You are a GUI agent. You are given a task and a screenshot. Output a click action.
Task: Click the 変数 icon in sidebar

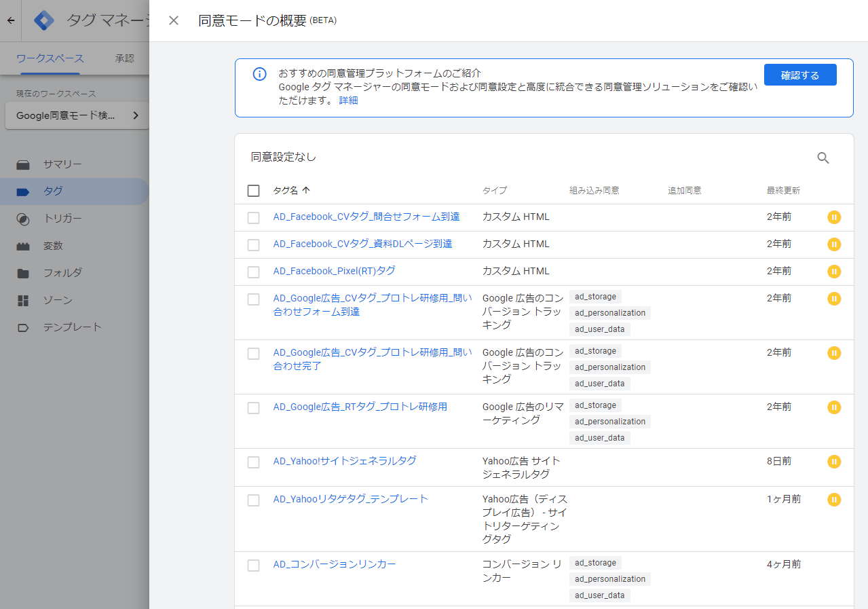click(x=23, y=246)
